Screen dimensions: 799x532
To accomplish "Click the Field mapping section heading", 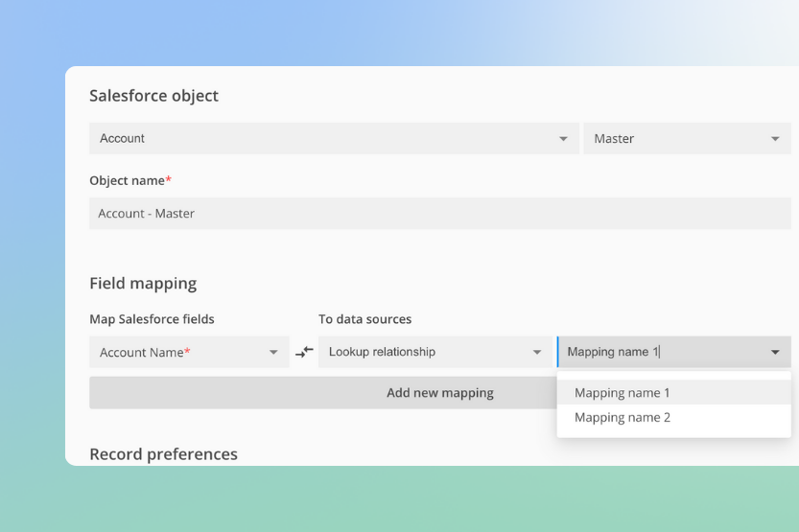I will pyautogui.click(x=143, y=284).
